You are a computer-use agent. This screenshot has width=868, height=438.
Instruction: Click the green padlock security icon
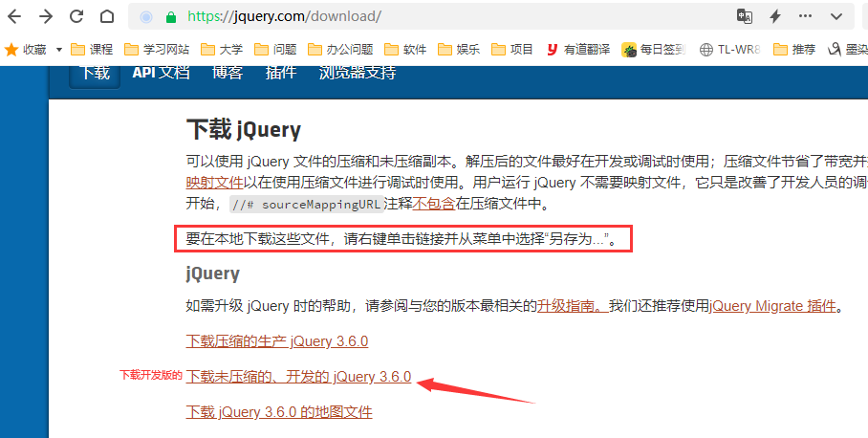click(x=171, y=17)
